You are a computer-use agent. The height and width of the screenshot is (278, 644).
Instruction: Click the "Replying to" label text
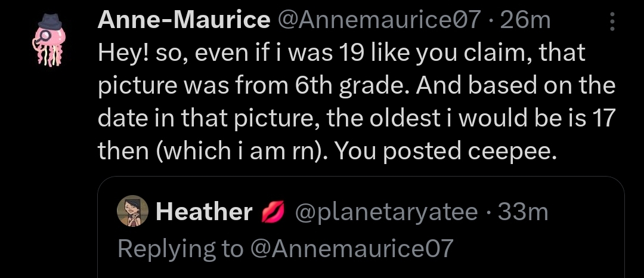[181, 248]
